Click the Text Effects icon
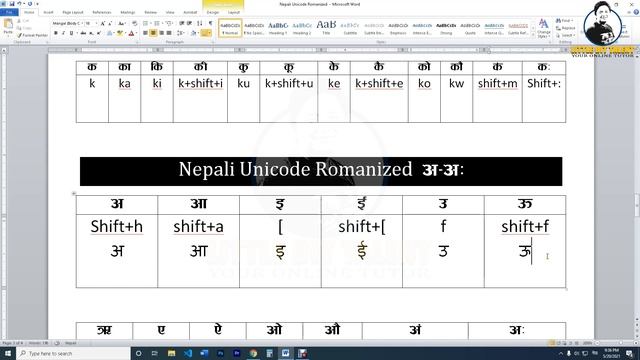This screenshot has height=360, width=640. point(110,33)
